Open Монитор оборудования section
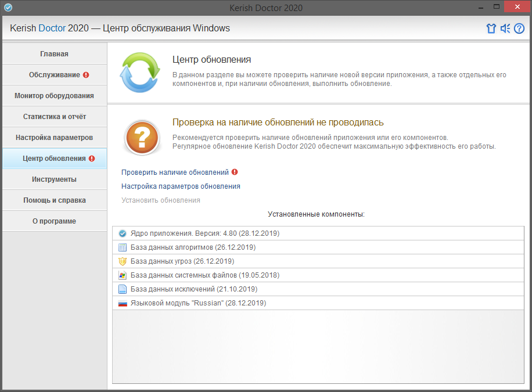532x392 pixels. coord(55,96)
